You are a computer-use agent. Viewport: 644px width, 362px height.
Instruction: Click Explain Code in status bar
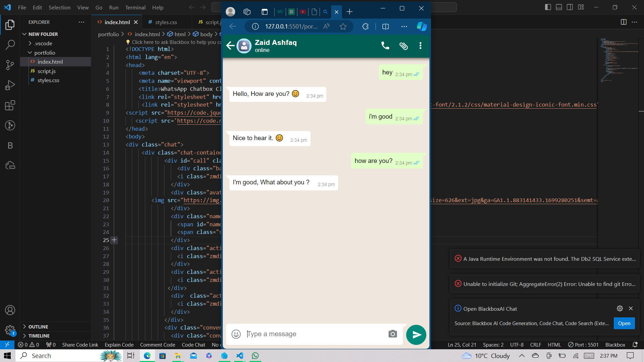[119, 345]
